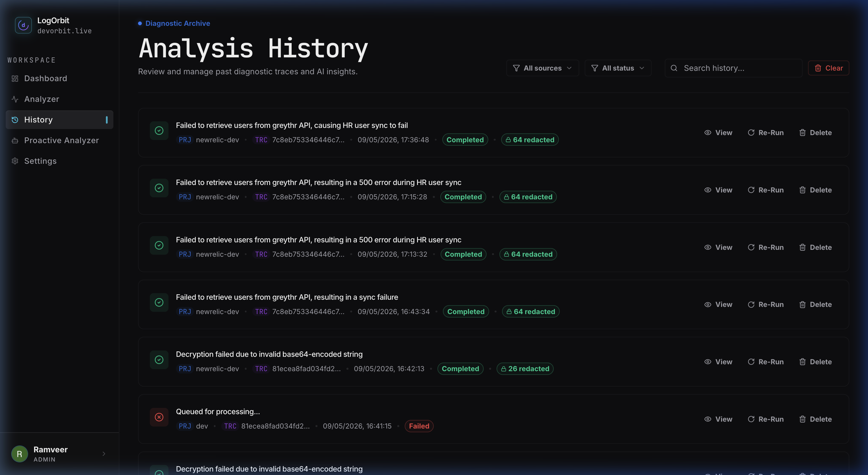View the 17:13:32 analysis
The image size is (868, 475).
(x=718, y=247)
